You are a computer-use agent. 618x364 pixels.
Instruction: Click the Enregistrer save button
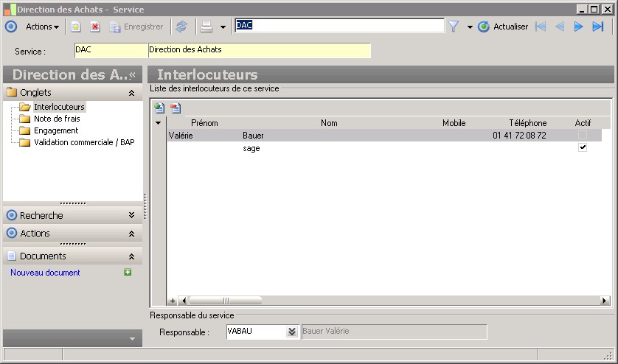[136, 27]
